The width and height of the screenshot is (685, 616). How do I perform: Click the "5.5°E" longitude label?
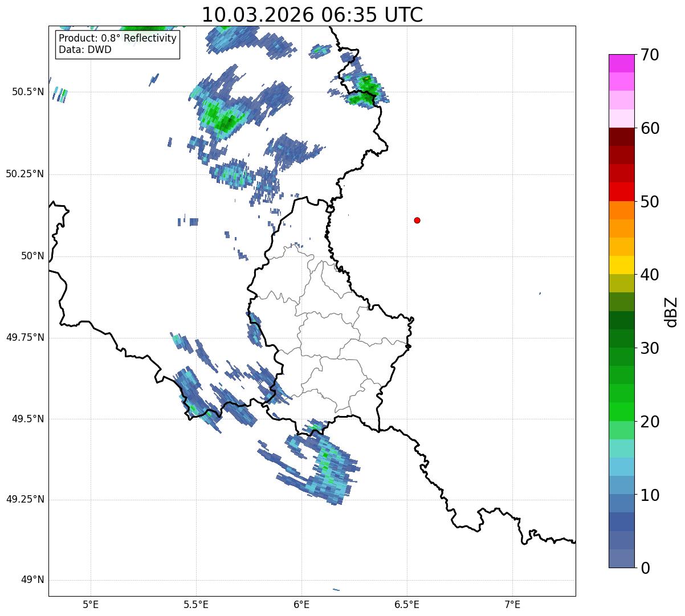(196, 604)
